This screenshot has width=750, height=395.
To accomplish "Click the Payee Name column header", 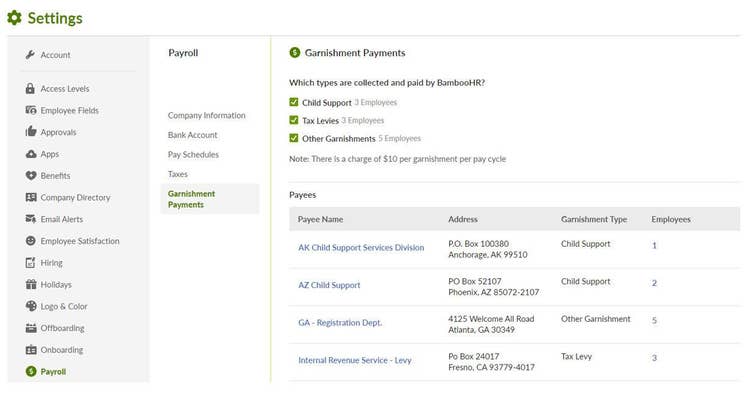I will (320, 219).
